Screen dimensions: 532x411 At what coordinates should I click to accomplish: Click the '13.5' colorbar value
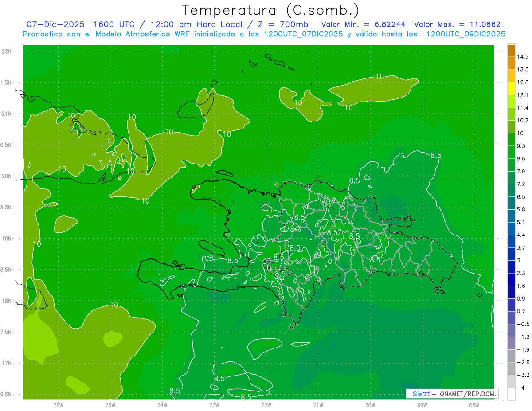click(522, 70)
